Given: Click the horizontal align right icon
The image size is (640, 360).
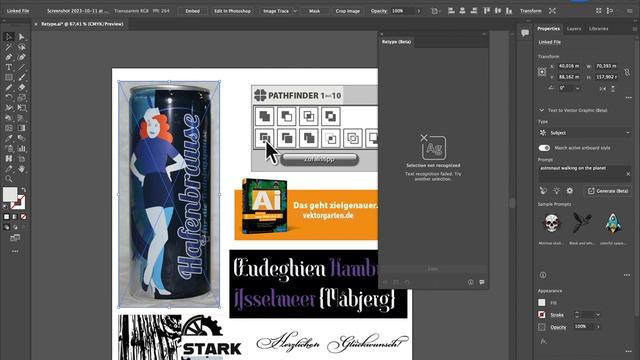Looking at the screenshot, I should pyautogui.click(x=474, y=11).
